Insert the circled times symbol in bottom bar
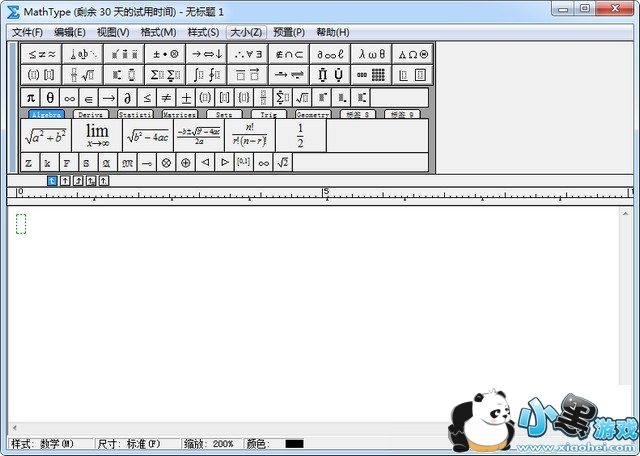The height and width of the screenshot is (456, 640). [166, 163]
